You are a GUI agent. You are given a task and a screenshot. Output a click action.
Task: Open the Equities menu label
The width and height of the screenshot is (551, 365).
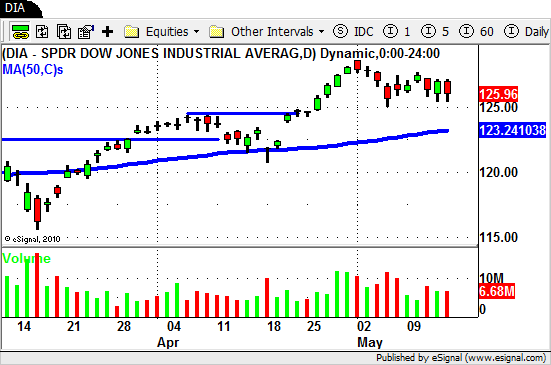[x=167, y=32]
